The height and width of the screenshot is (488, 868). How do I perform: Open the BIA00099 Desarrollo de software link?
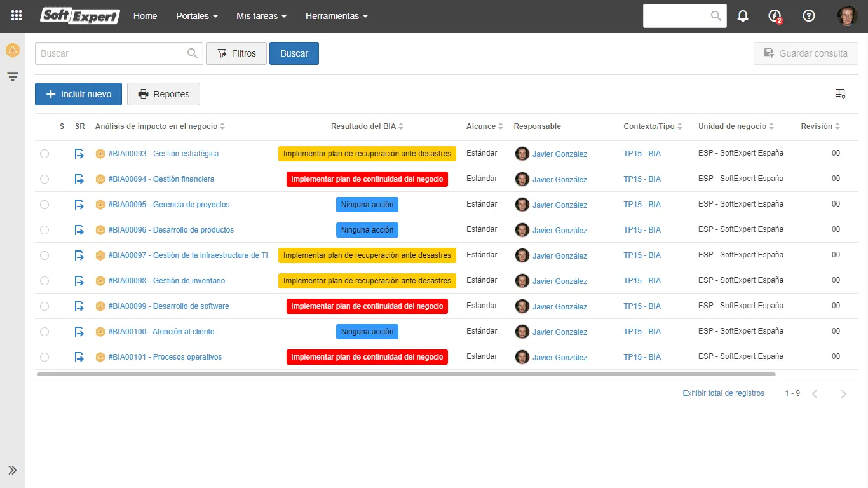(x=168, y=306)
